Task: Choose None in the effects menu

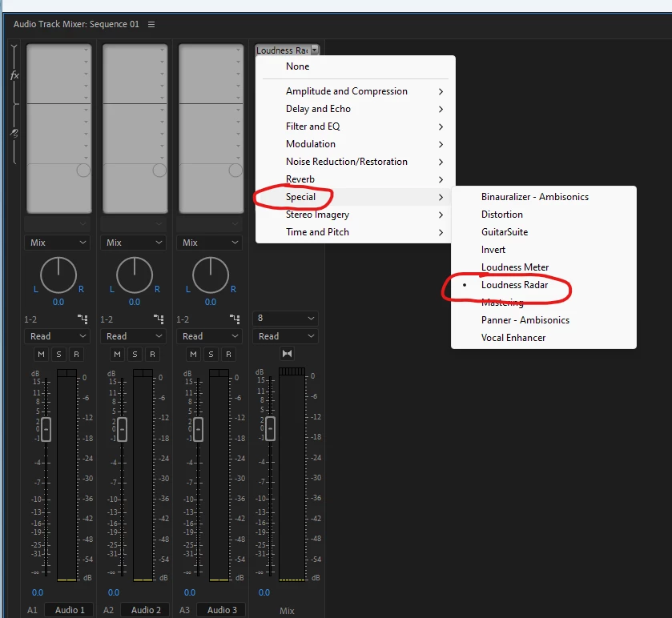Action: point(356,66)
